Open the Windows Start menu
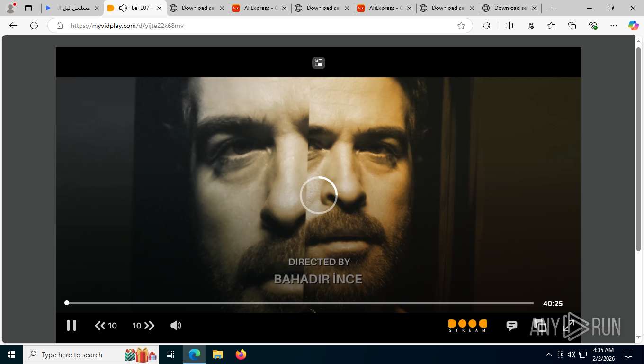 point(11,355)
